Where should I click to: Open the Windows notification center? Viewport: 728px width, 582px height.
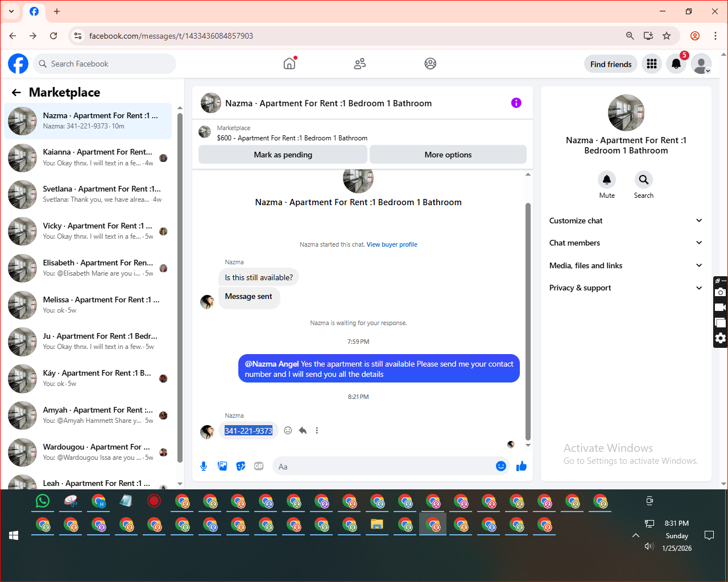pyautogui.click(x=709, y=535)
